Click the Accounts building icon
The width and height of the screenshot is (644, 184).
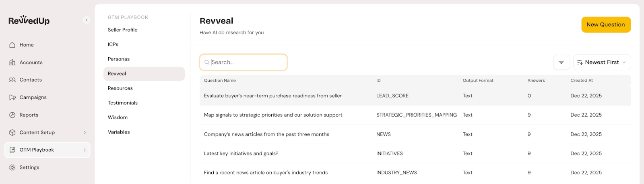tap(12, 63)
